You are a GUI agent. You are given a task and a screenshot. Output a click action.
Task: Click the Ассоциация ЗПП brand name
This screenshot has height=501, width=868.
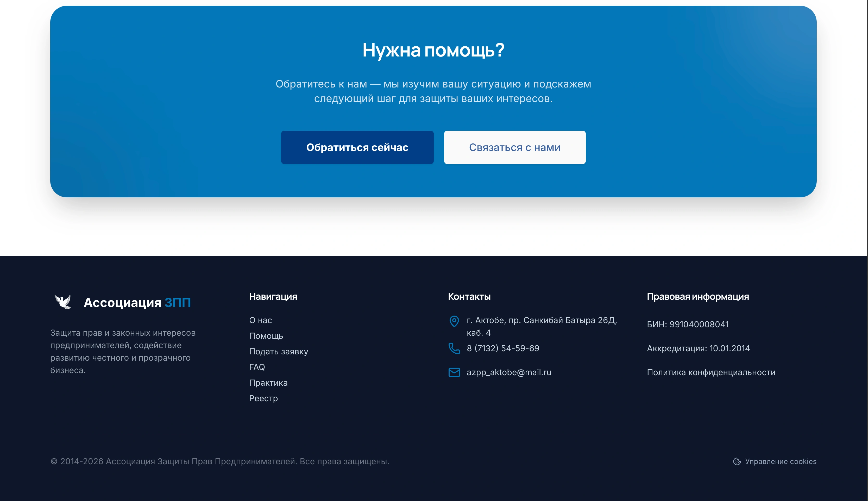[137, 303]
